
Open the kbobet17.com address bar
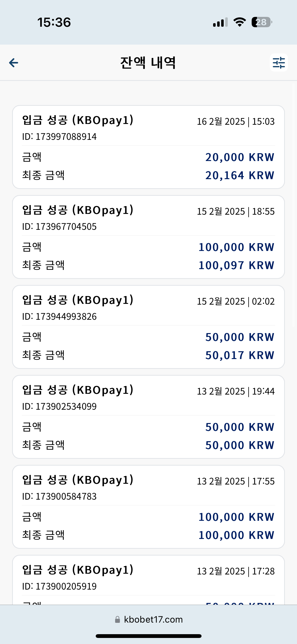point(149,620)
